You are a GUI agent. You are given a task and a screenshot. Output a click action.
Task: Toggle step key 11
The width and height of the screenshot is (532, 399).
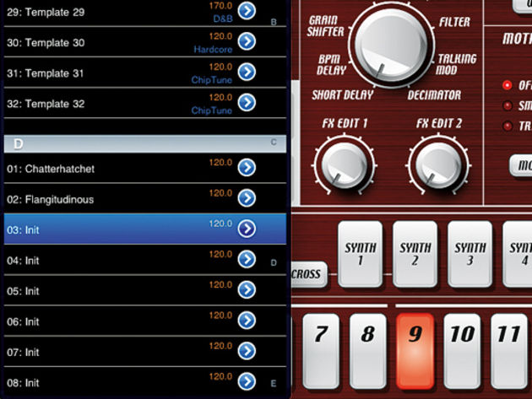click(509, 351)
